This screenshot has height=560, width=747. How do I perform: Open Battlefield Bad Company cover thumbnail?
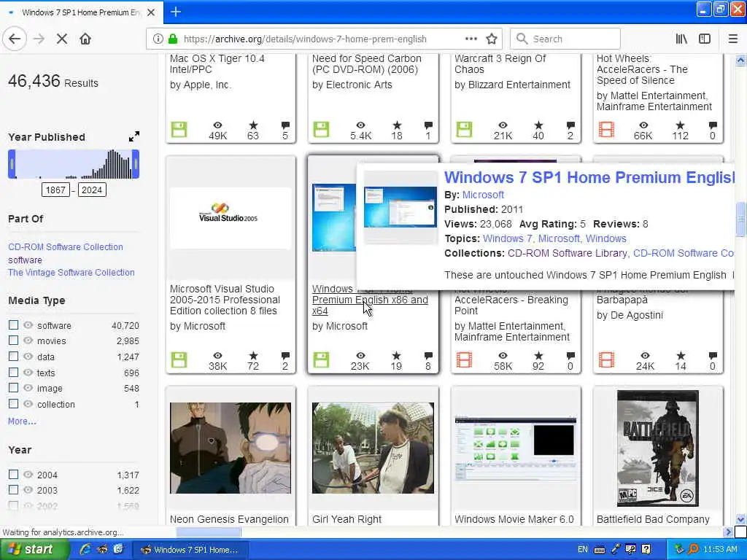pyautogui.click(x=658, y=448)
